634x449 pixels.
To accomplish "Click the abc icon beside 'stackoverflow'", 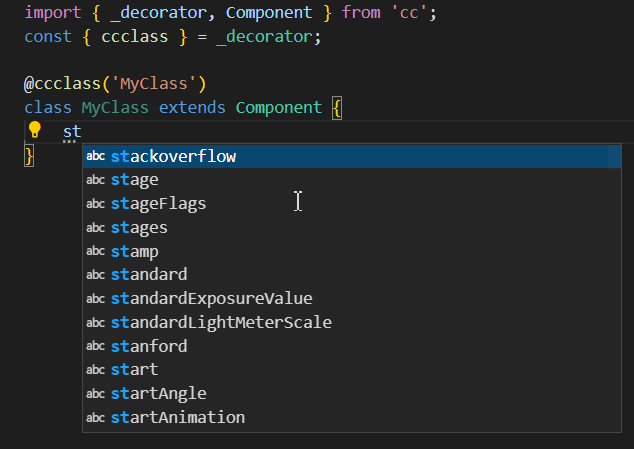I will pyautogui.click(x=96, y=156).
